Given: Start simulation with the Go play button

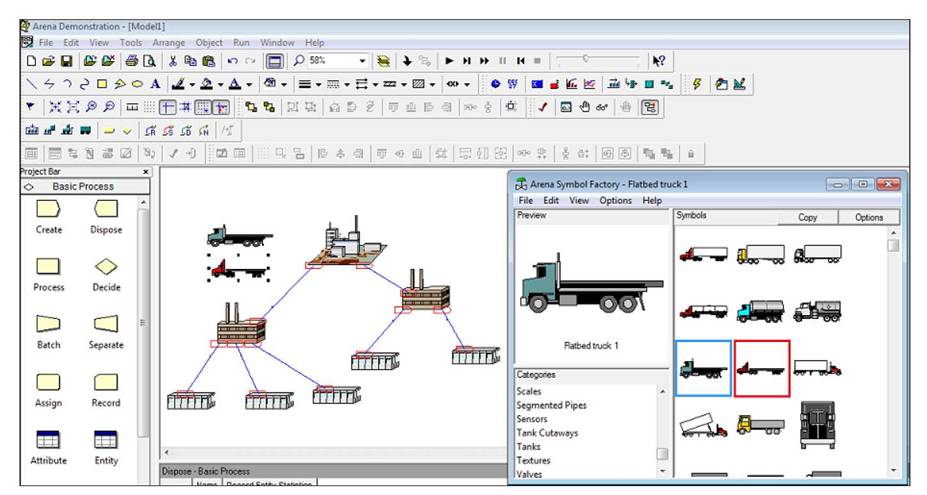Looking at the screenshot, I should 449,60.
